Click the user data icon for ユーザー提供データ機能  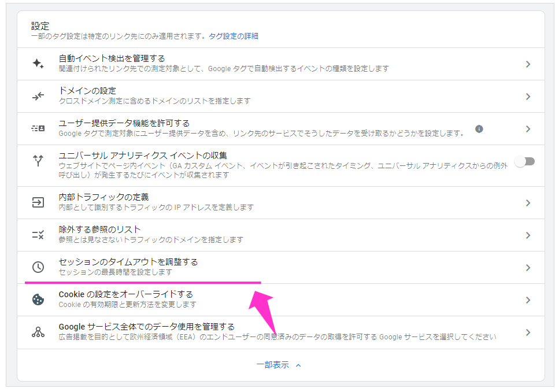[x=38, y=128]
